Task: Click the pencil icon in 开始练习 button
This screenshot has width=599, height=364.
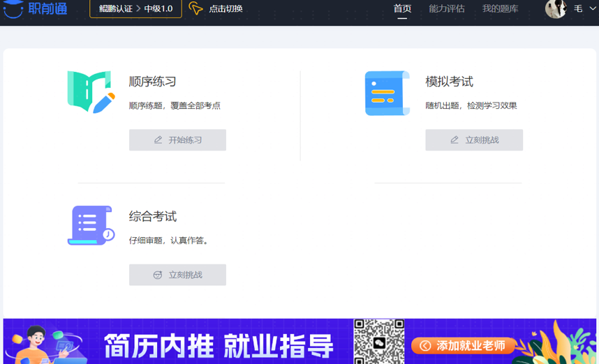Action: (x=158, y=140)
